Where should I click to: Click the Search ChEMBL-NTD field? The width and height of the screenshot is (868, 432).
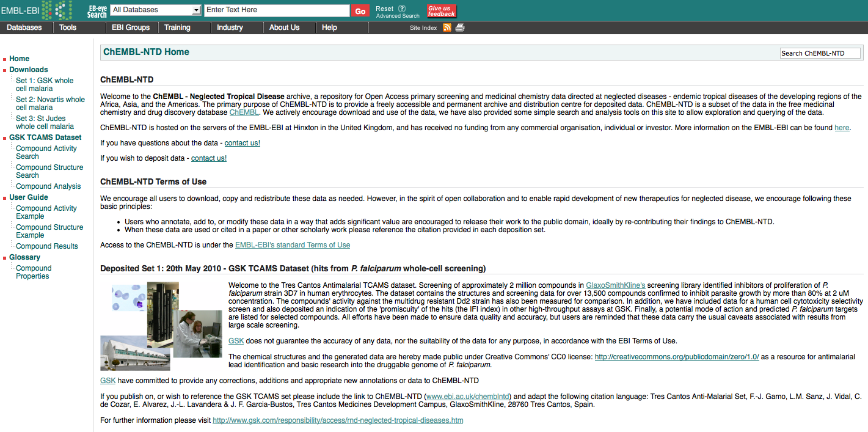[820, 53]
